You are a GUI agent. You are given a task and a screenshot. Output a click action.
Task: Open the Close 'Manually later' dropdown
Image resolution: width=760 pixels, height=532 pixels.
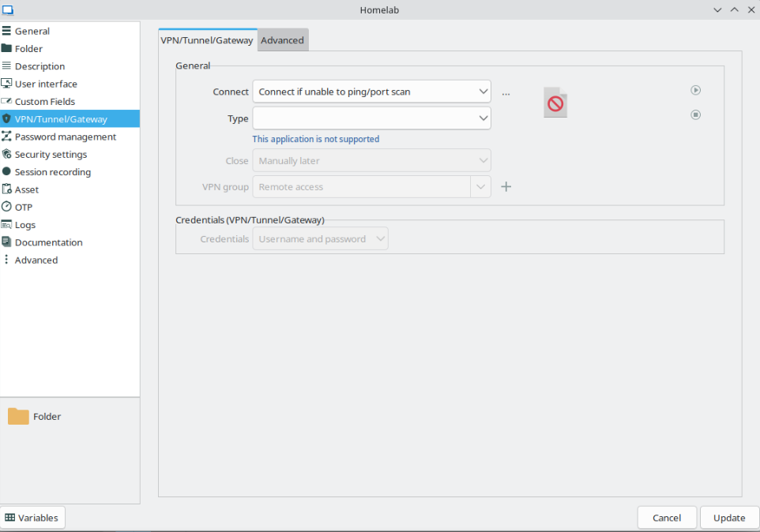(x=372, y=161)
